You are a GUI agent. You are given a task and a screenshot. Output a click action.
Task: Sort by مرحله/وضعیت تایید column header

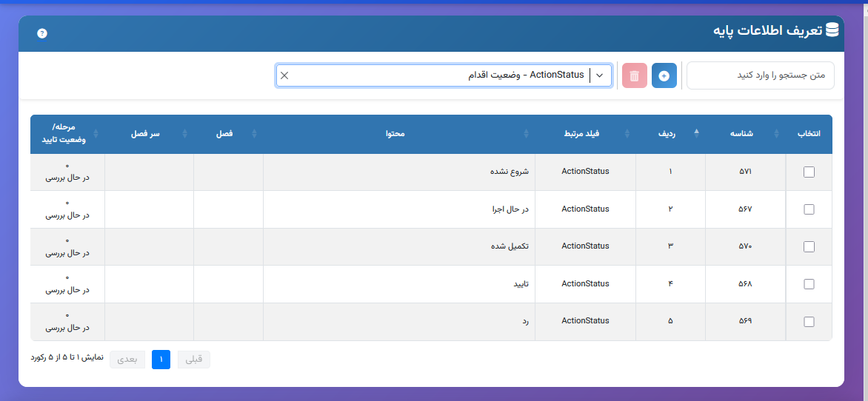tap(67, 134)
